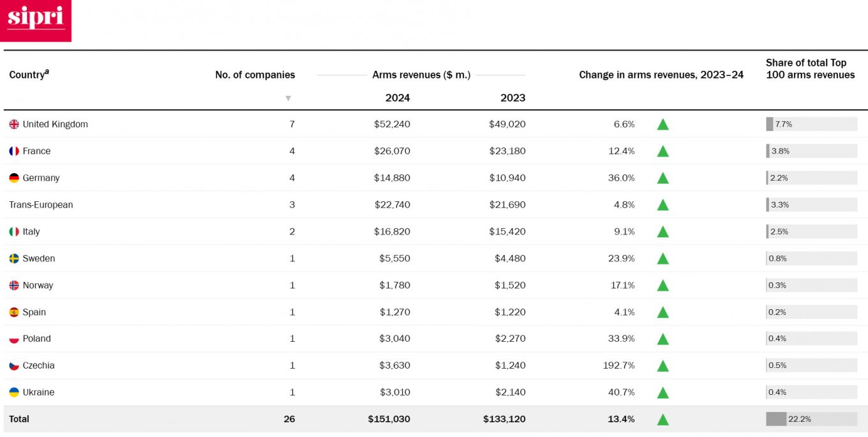Sort by the 2023 revenue column

pos(513,98)
